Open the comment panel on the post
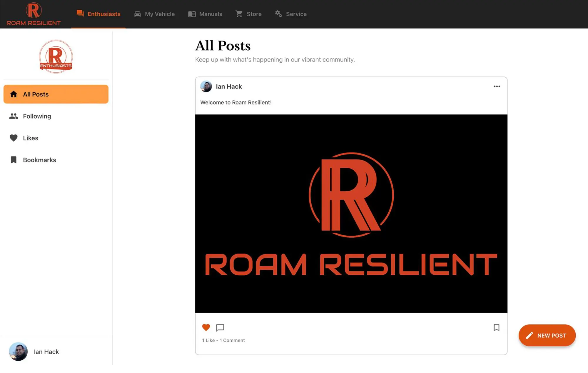 (220, 328)
